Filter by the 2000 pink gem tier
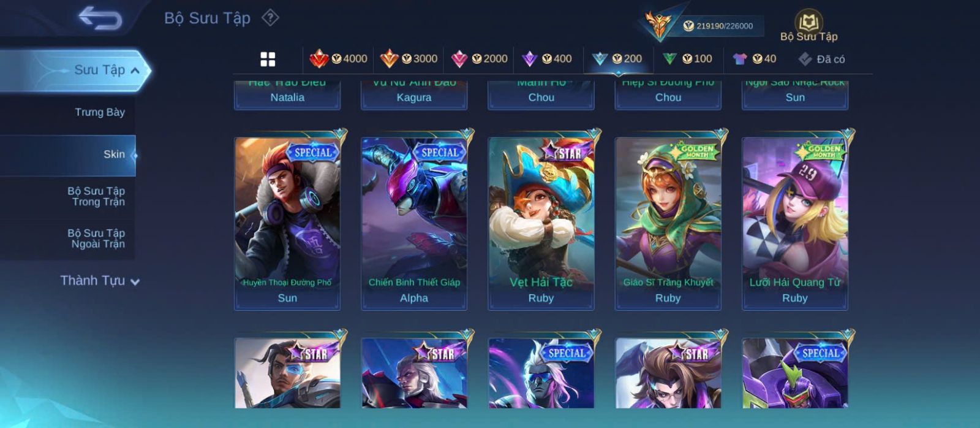The height and width of the screenshot is (428, 980). point(479,59)
